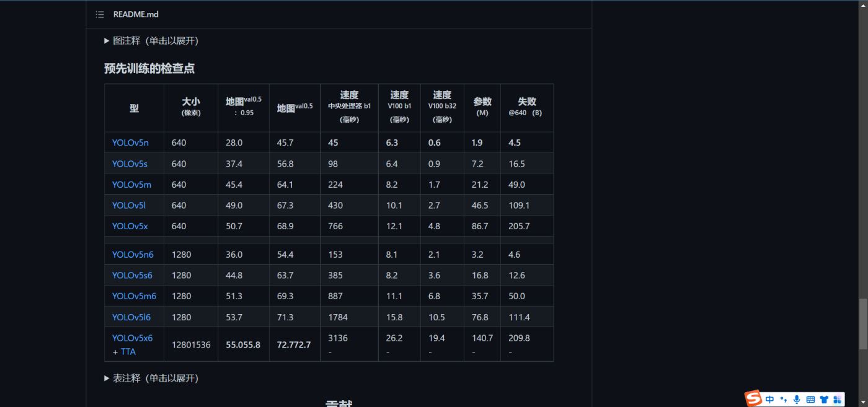Toggle Sogou punctuation mode icon
Image resolution: width=868 pixels, height=407 pixels.
[x=784, y=400]
